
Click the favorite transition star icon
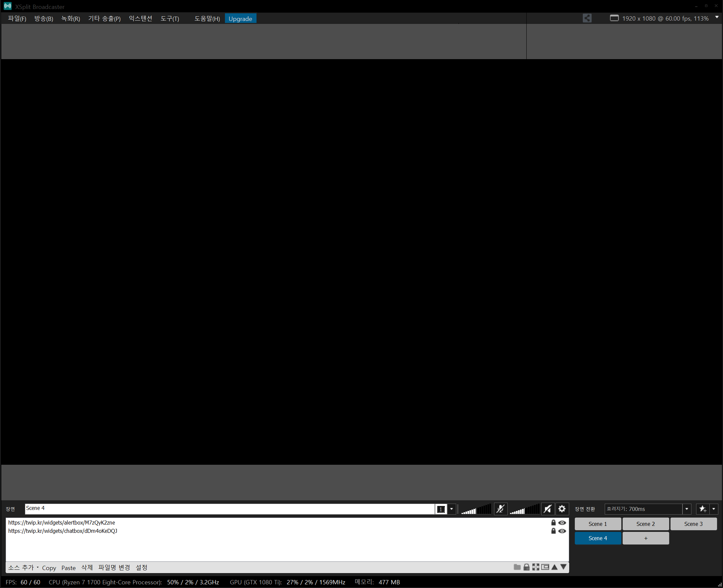click(x=703, y=509)
